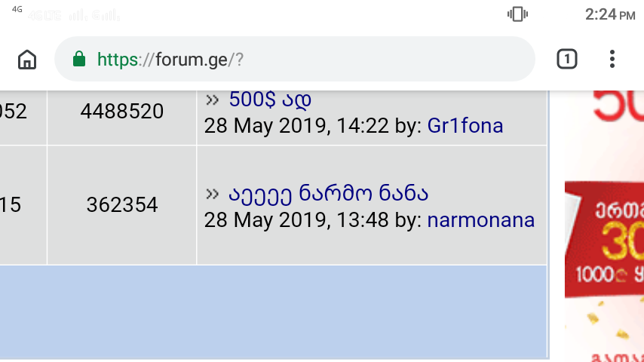Click the blue table footer row
The image size is (644, 362).
pos(274,311)
